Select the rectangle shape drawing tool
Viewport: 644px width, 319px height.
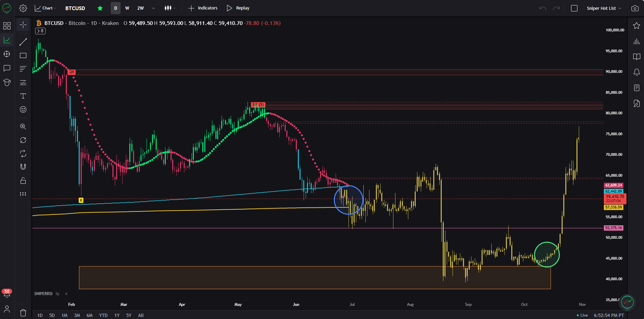(23, 55)
